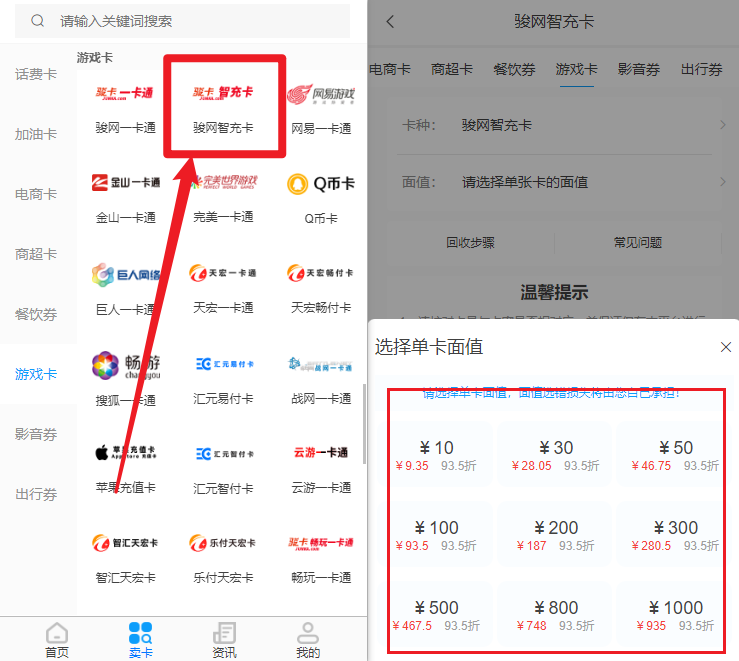This screenshot has width=739, height=661.
Task: Switch to 影音券 sidebar category
Action: (x=36, y=434)
